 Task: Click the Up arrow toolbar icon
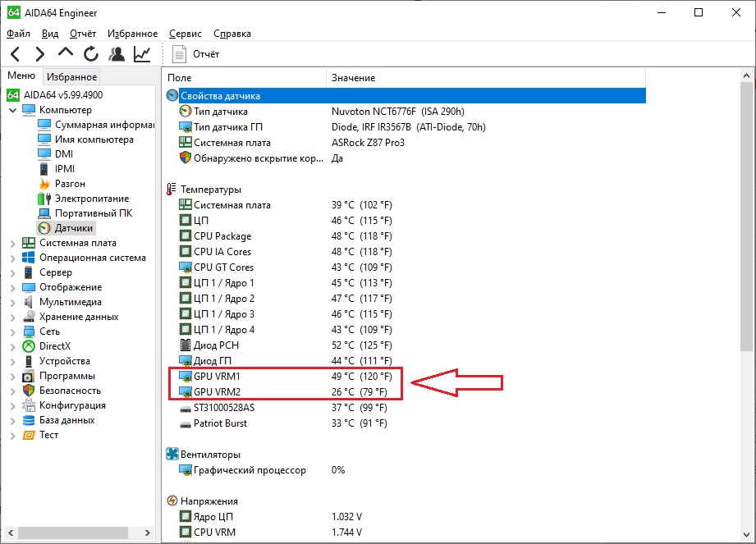(x=66, y=53)
